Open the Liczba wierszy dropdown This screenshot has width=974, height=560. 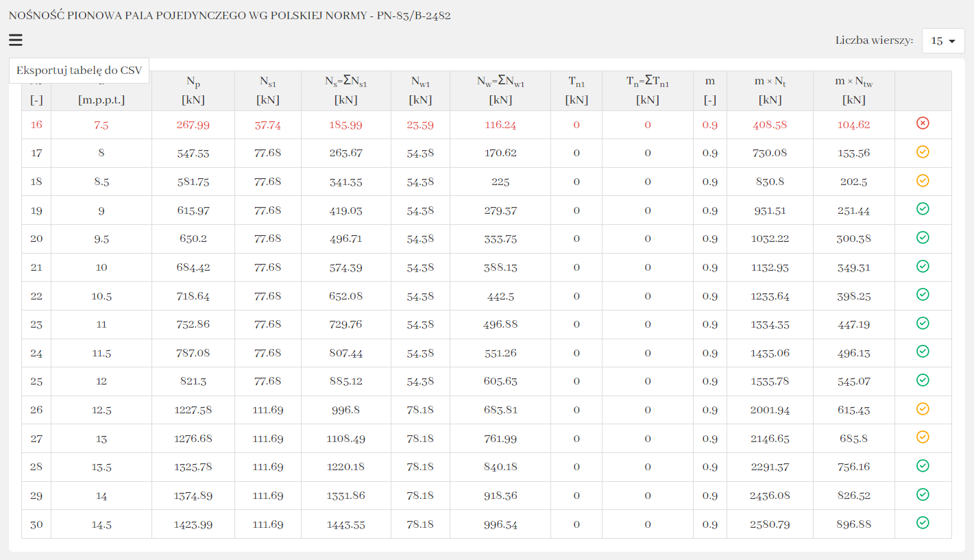(x=942, y=40)
